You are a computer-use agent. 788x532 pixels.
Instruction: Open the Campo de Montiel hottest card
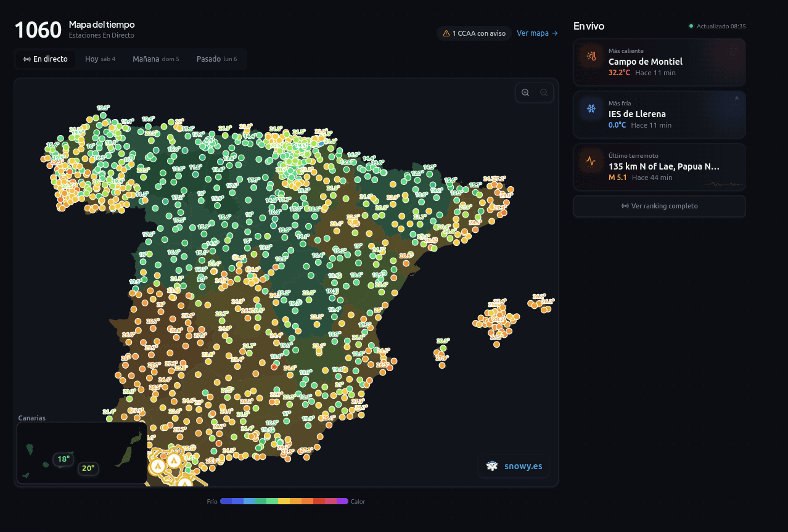(660, 62)
